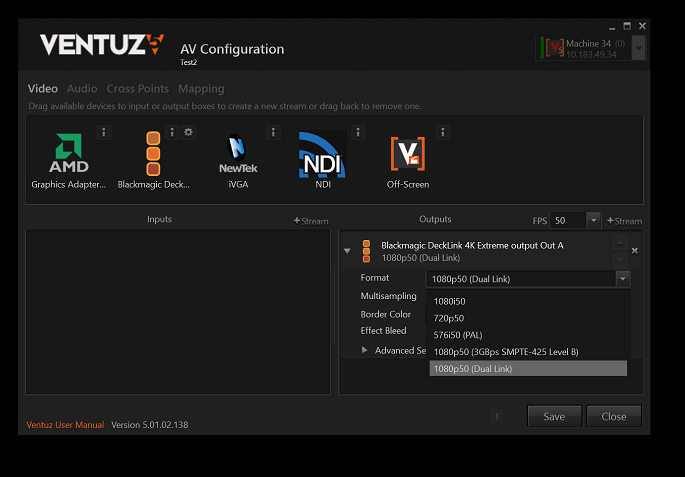Click the Blackmagic DeckLink device icon
685x477 pixels.
153,154
